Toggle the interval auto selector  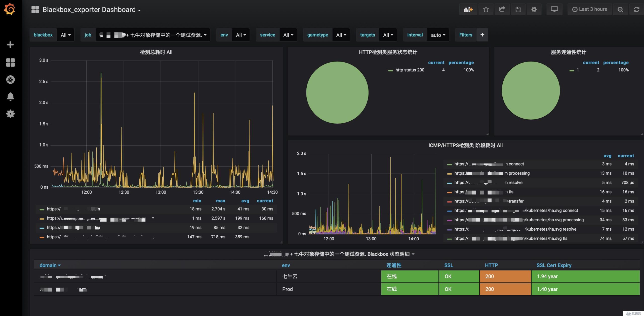coord(437,35)
